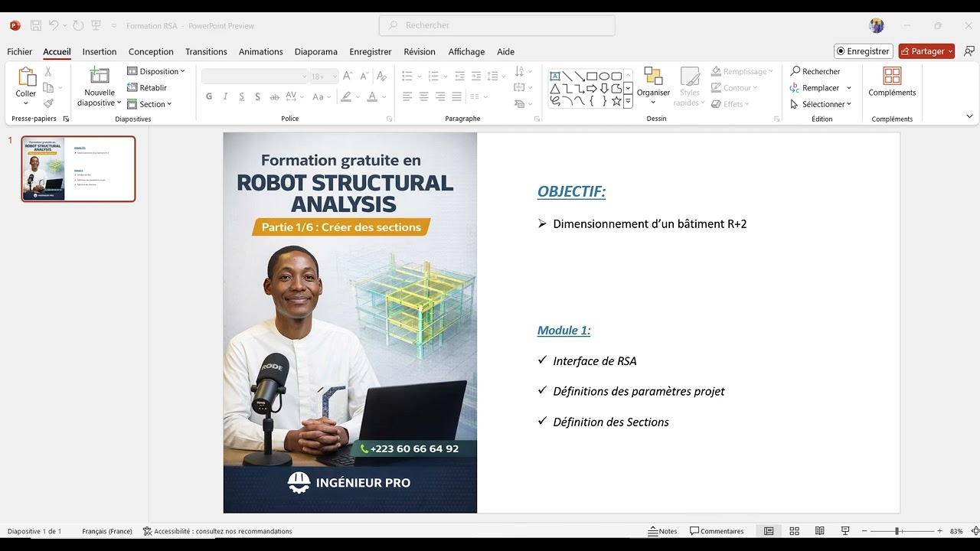980x551 pixels.
Task: Switch to the Insertion tab
Action: tap(100, 51)
